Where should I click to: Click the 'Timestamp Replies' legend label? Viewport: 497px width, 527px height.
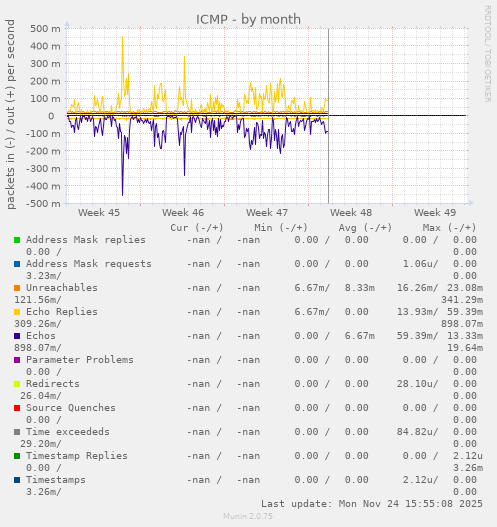pos(77,456)
